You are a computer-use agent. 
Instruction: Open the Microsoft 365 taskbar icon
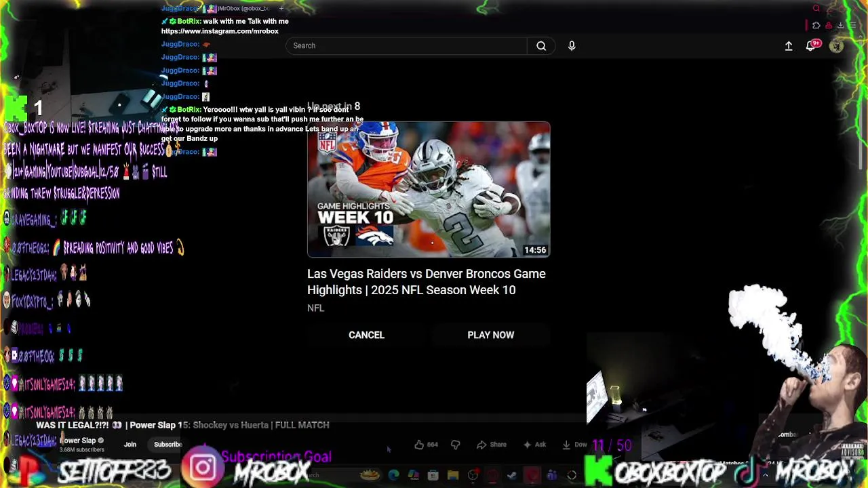tap(414, 475)
